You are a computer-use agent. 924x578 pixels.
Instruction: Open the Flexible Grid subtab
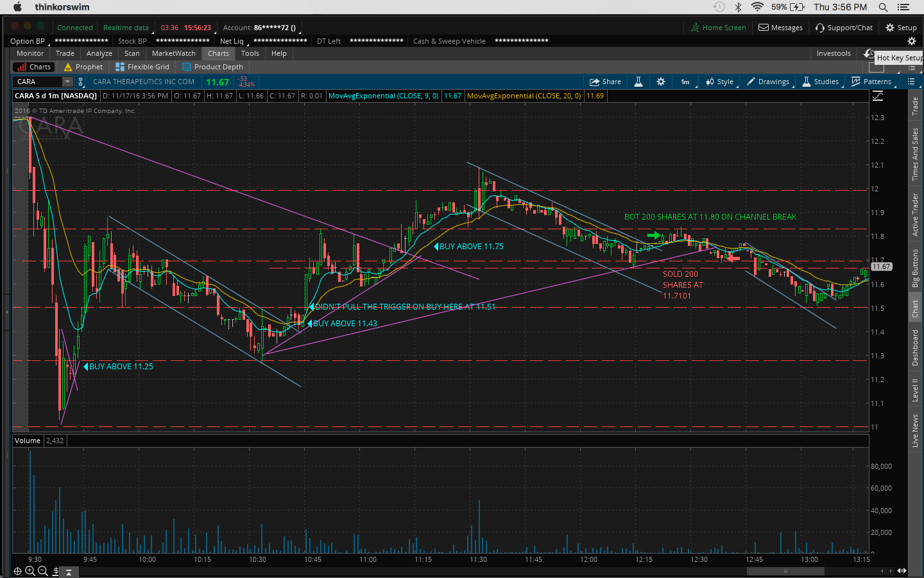click(x=142, y=67)
